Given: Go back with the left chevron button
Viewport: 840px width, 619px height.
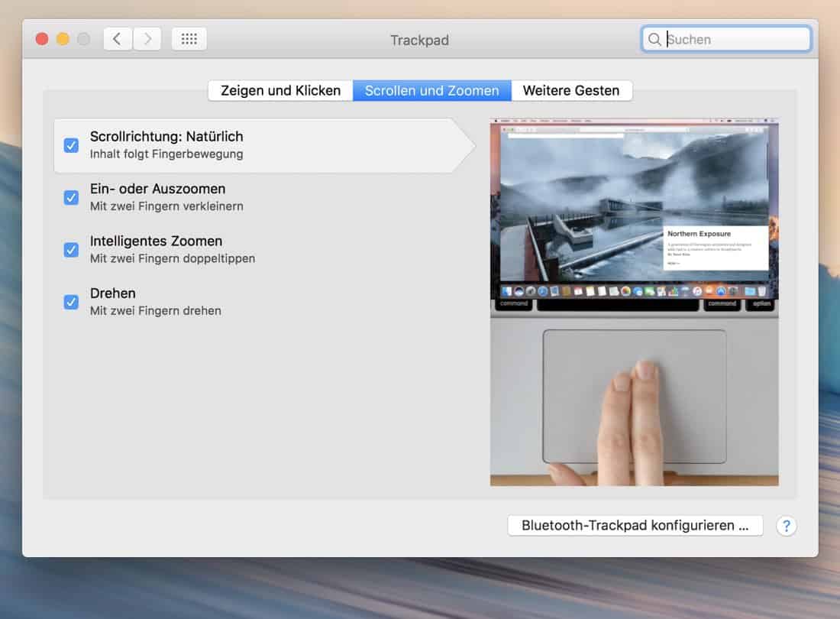Looking at the screenshot, I should point(118,39).
